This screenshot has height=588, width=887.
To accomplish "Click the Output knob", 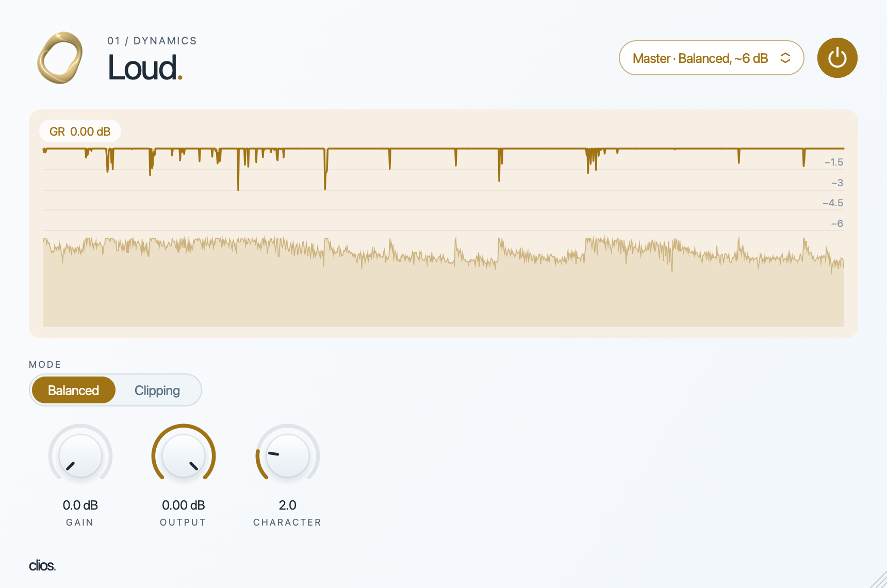I will pos(184,456).
